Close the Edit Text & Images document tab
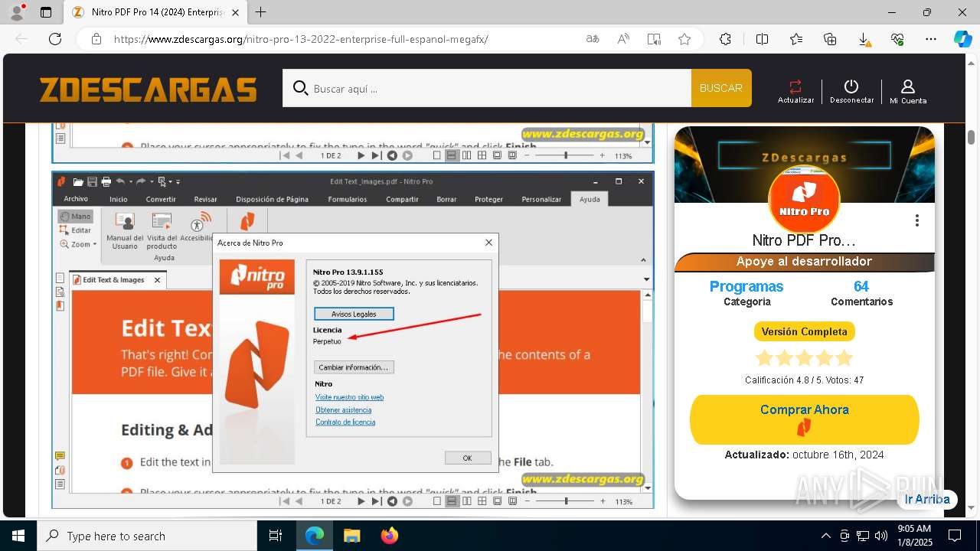Image resolution: width=980 pixels, height=551 pixels. tap(157, 280)
